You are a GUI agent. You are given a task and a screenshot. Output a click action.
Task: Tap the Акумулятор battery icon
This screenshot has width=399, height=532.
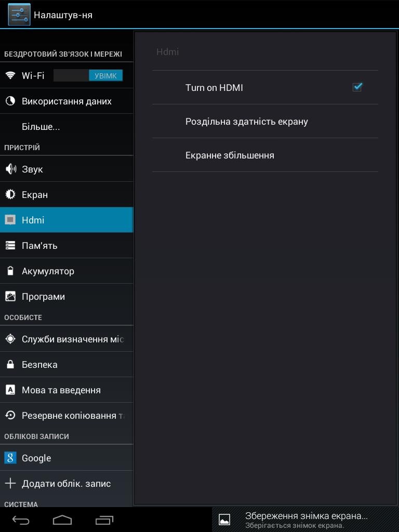10,271
